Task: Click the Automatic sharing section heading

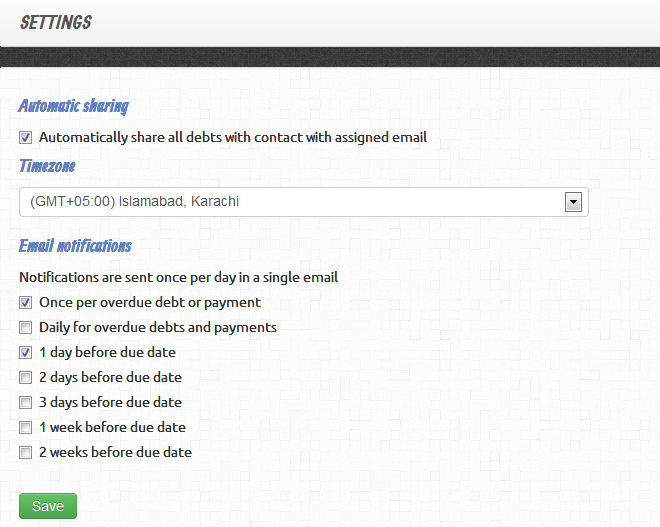Action: (x=73, y=105)
